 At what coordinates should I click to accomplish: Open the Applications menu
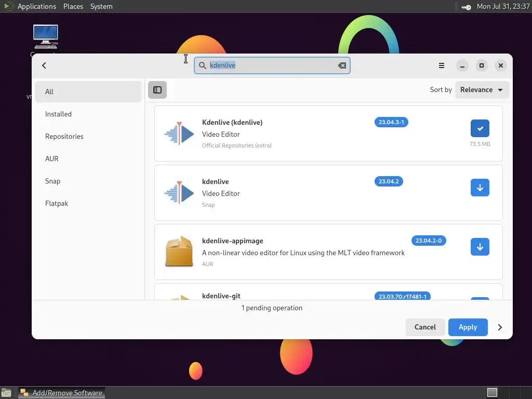click(37, 6)
